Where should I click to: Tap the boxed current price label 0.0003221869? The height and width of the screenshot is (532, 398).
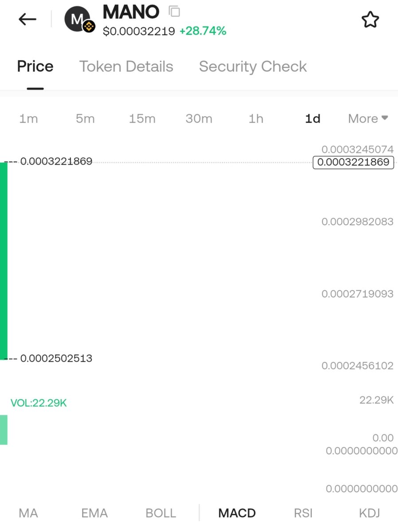click(x=353, y=162)
